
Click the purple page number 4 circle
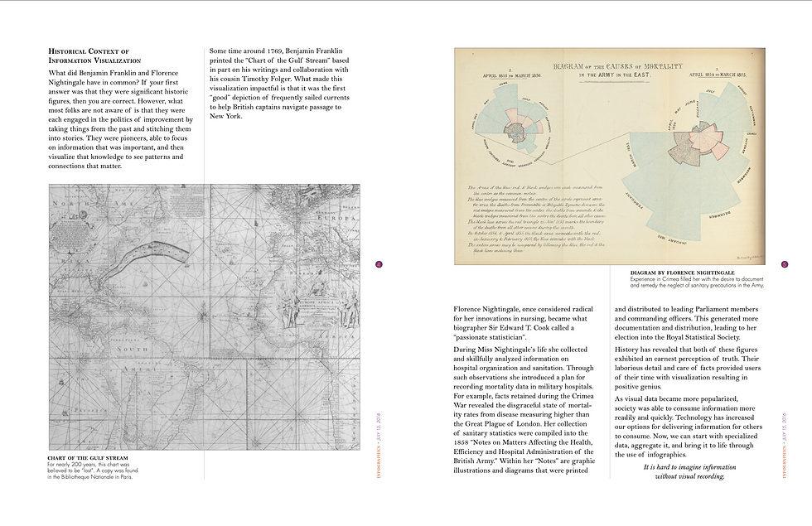[x=379, y=264]
